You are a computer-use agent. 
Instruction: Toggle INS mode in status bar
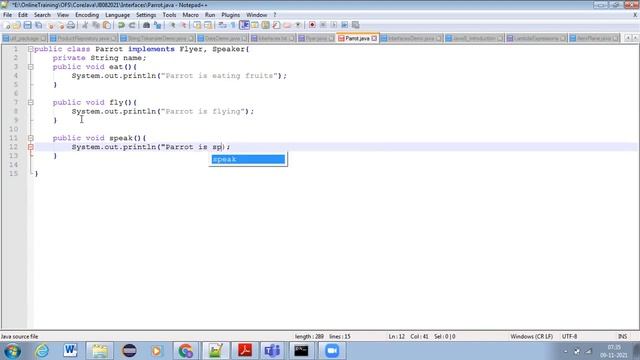tap(622, 336)
